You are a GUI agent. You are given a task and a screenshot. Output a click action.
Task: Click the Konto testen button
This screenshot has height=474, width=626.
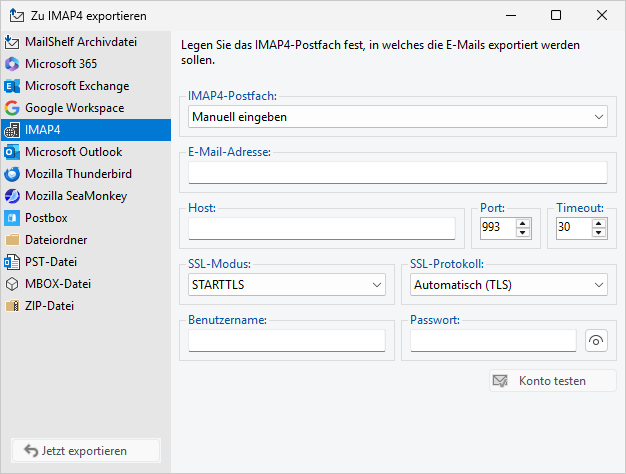[552, 381]
